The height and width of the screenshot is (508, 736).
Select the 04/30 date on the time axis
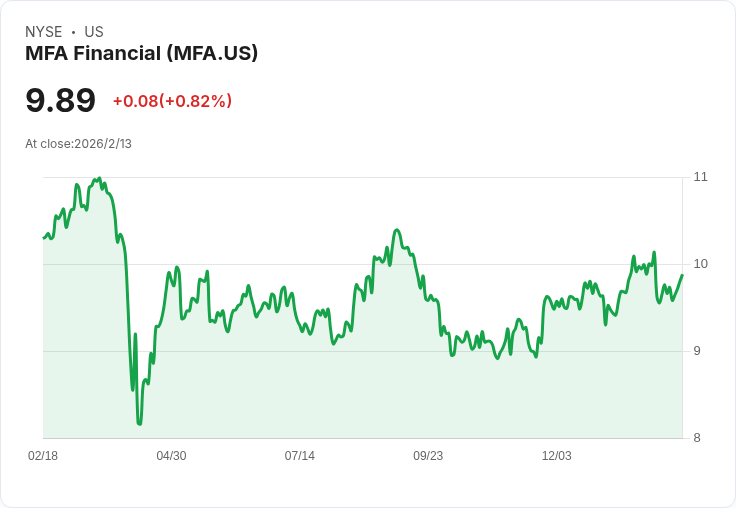pyautogui.click(x=171, y=456)
